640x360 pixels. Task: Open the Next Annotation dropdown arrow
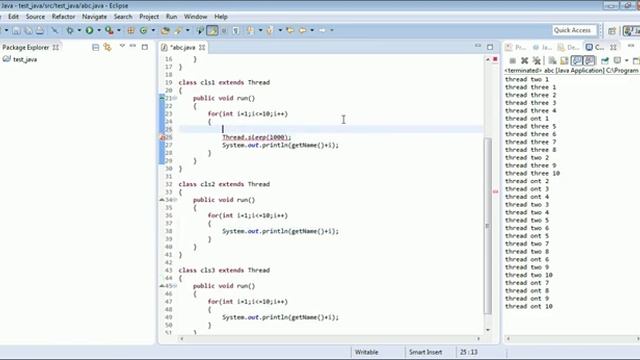[x=260, y=31]
